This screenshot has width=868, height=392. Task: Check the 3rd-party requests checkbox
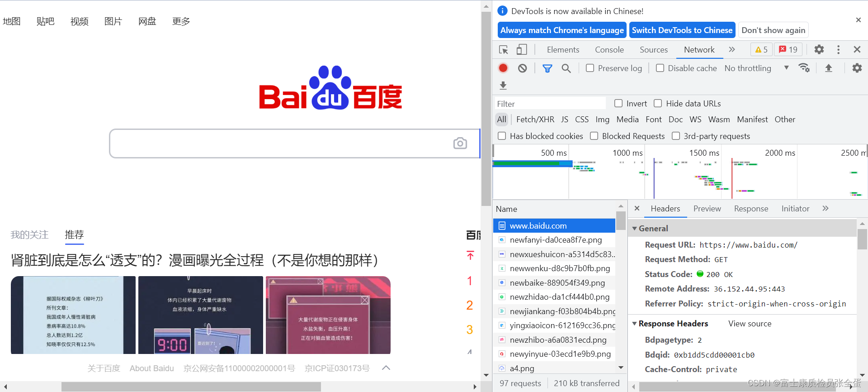tap(676, 136)
